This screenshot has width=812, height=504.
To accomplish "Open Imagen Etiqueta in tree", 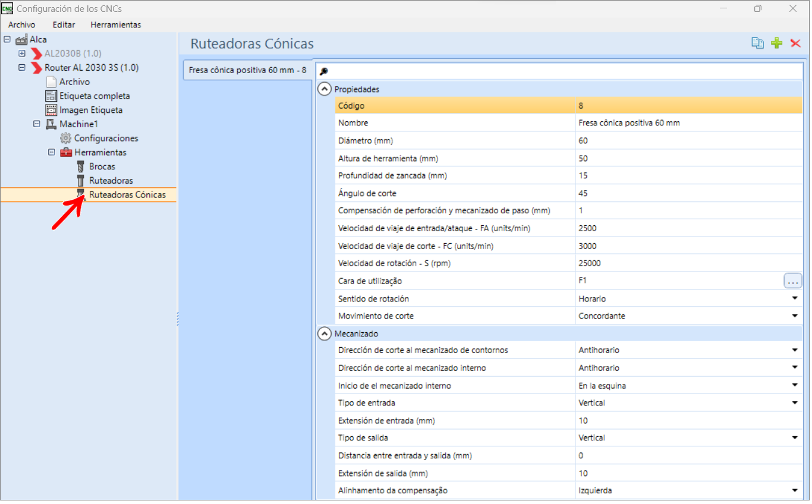I will 90,111.
